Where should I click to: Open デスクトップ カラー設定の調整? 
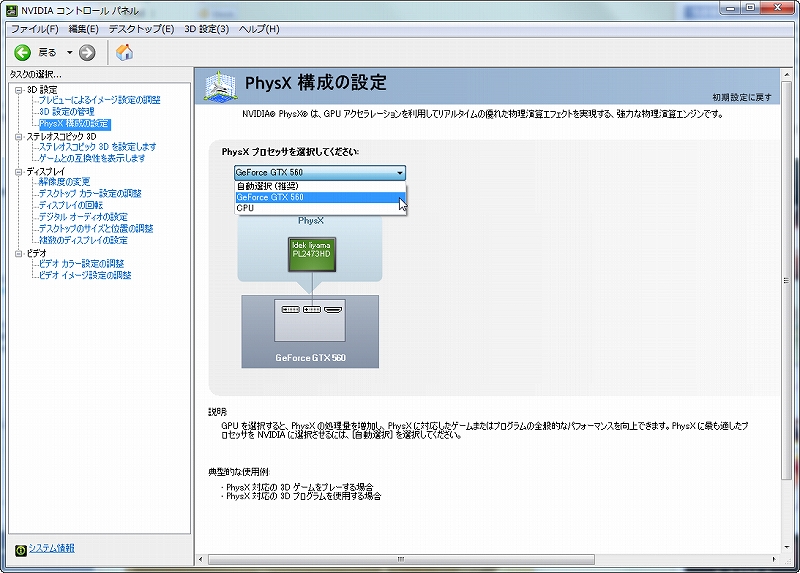pyautogui.click(x=90, y=194)
